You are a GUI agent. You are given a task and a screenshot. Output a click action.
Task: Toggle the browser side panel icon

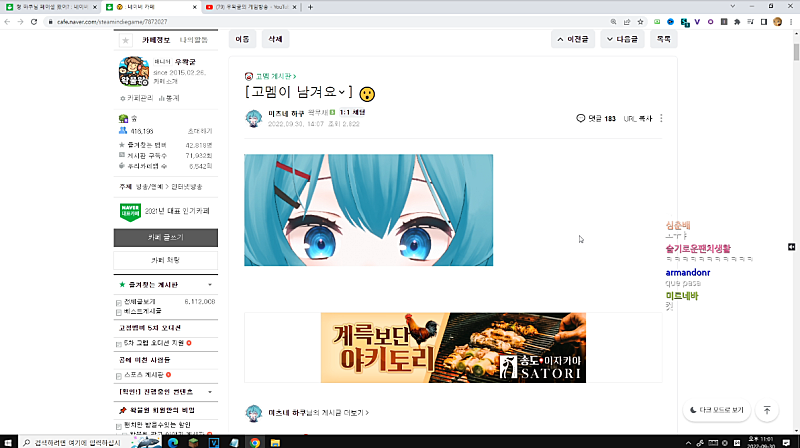point(764,22)
